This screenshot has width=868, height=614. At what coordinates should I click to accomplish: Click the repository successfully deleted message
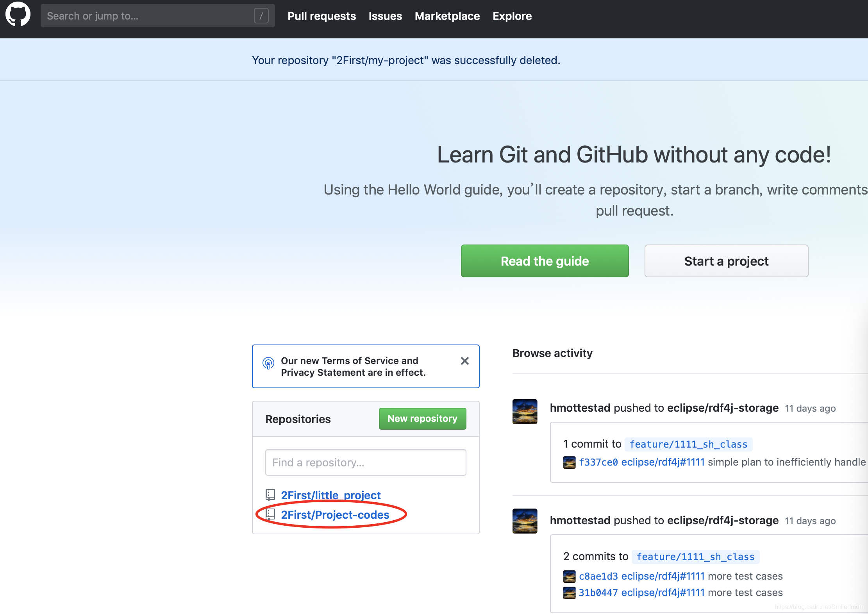(x=406, y=60)
